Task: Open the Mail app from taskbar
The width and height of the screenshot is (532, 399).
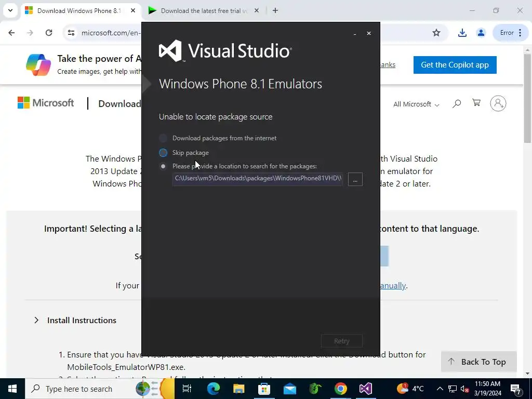Action: [289, 389]
